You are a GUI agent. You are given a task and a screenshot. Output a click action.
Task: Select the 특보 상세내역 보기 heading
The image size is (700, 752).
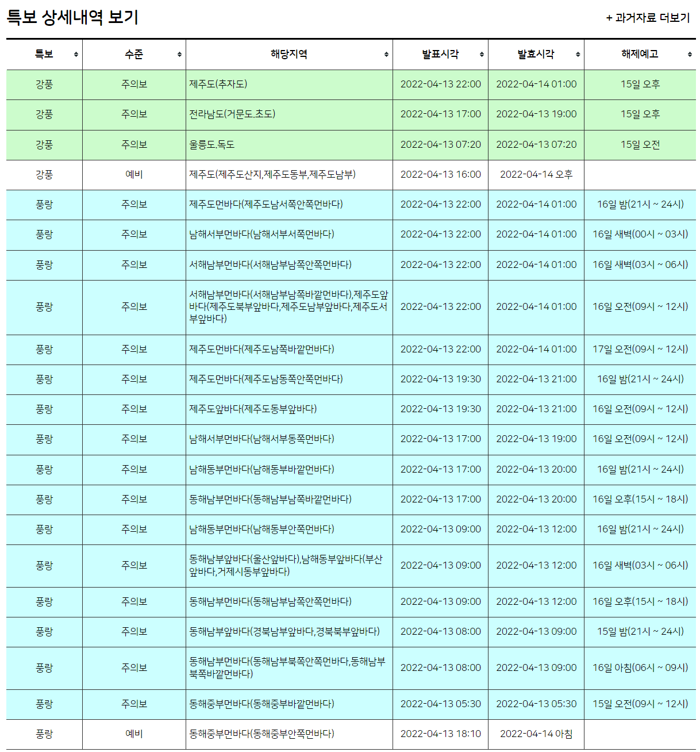[72, 17]
